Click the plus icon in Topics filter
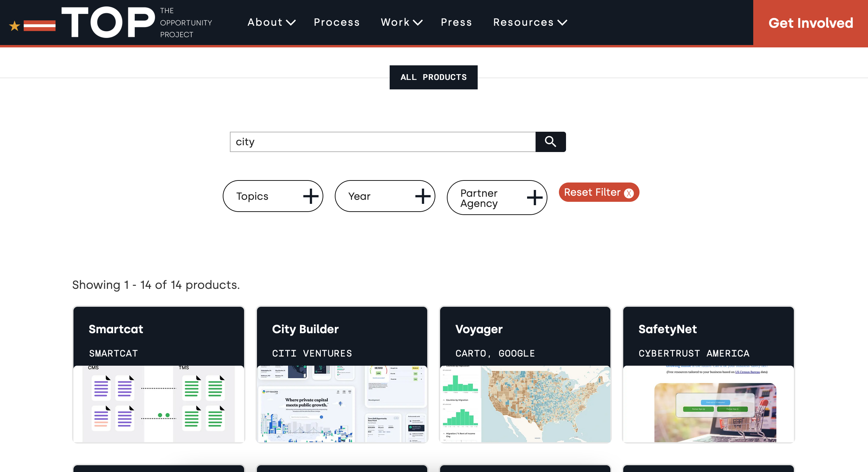 [310, 196]
